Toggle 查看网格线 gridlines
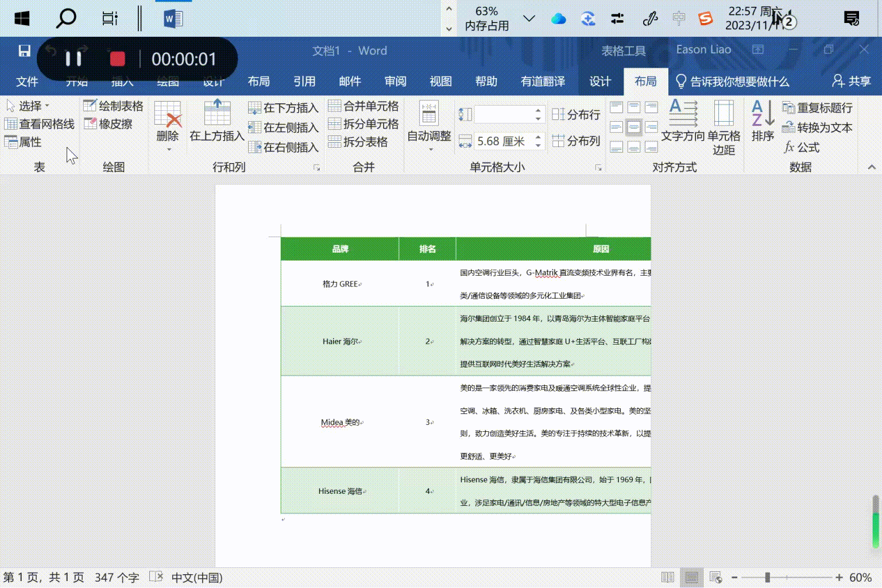Screen dimensions: 882x588 [40, 124]
